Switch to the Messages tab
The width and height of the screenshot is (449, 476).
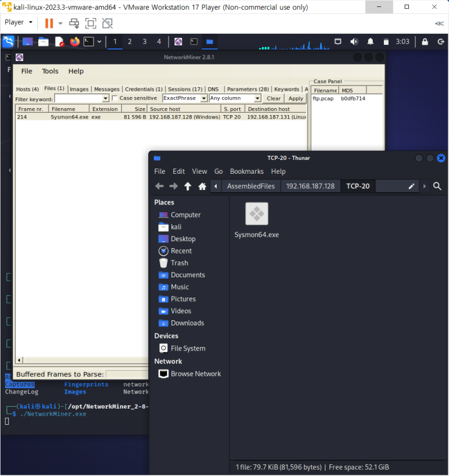pos(107,90)
